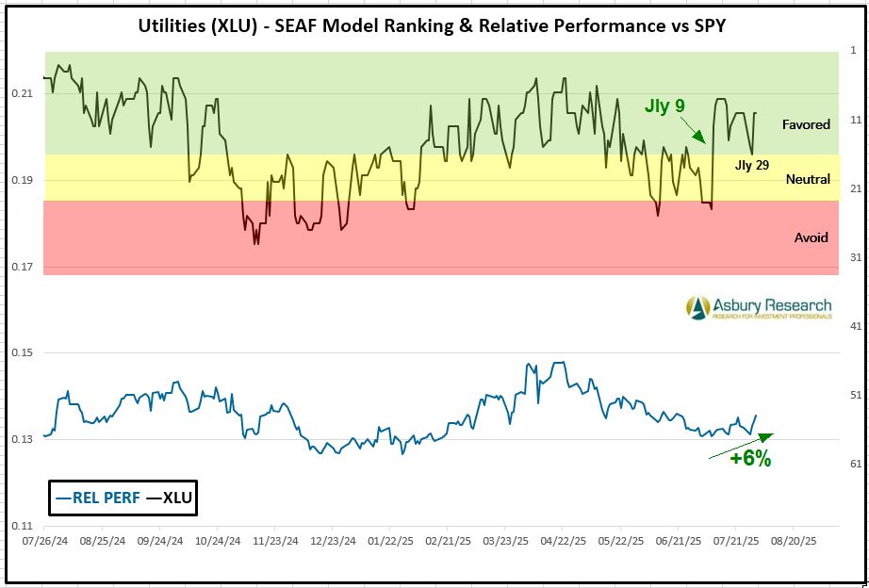
Task: Click the 0.11 left axis value
Action: (x=23, y=526)
